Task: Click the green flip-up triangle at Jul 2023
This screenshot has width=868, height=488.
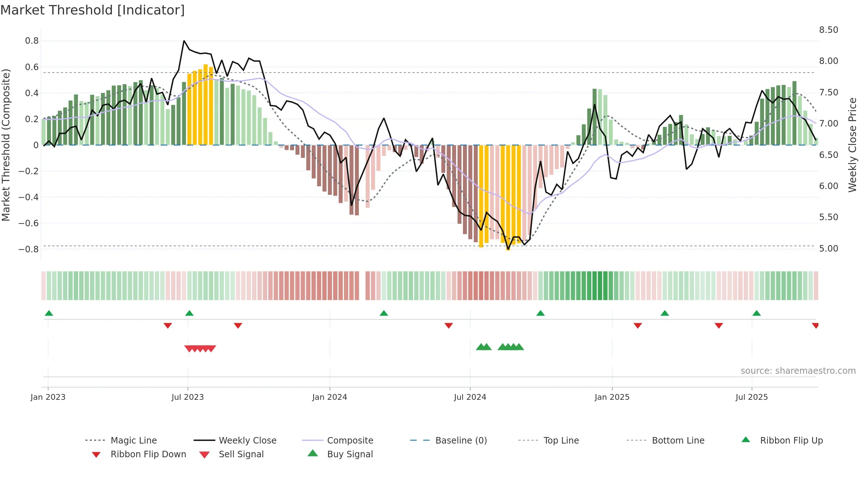Action: 189,313
